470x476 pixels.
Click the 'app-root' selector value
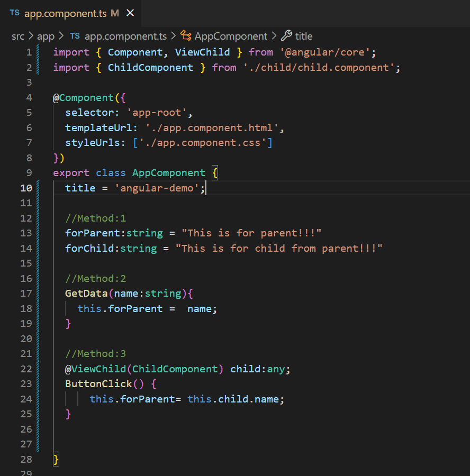[157, 113]
